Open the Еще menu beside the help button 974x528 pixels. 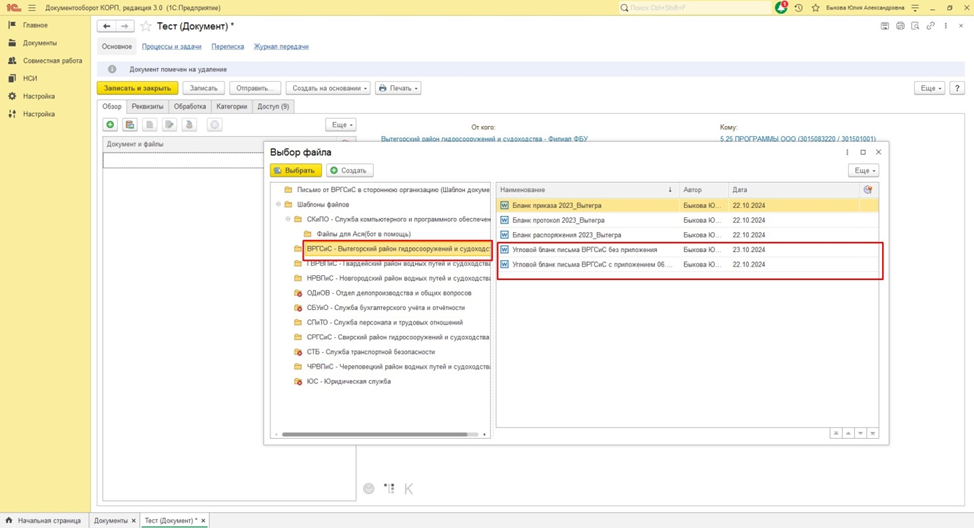[x=930, y=88]
